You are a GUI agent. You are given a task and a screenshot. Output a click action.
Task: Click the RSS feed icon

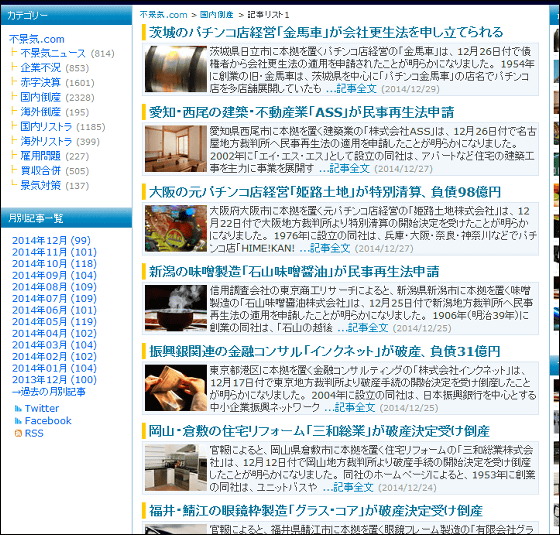coord(18,433)
